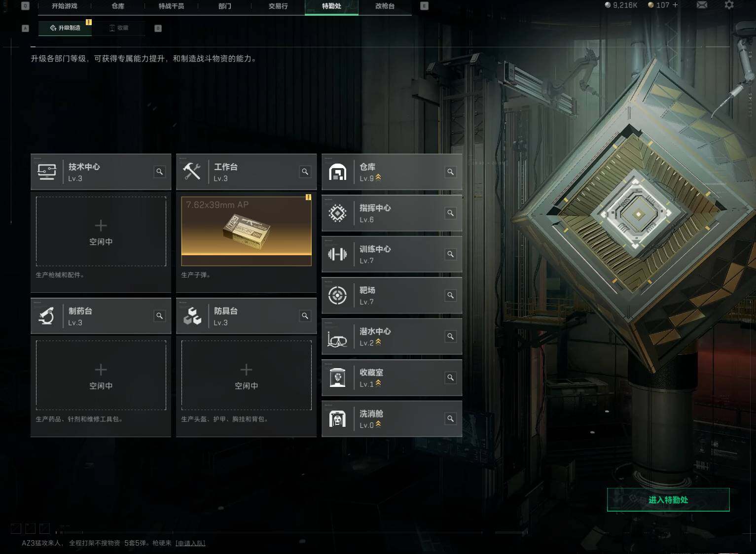Click the 申请入队 link in chat

[x=190, y=543]
